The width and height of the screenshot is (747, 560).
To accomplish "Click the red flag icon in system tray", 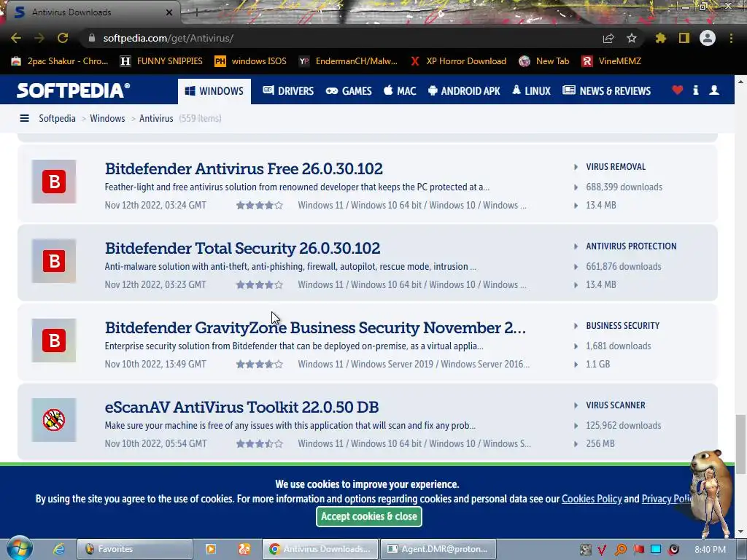I will tap(638, 550).
